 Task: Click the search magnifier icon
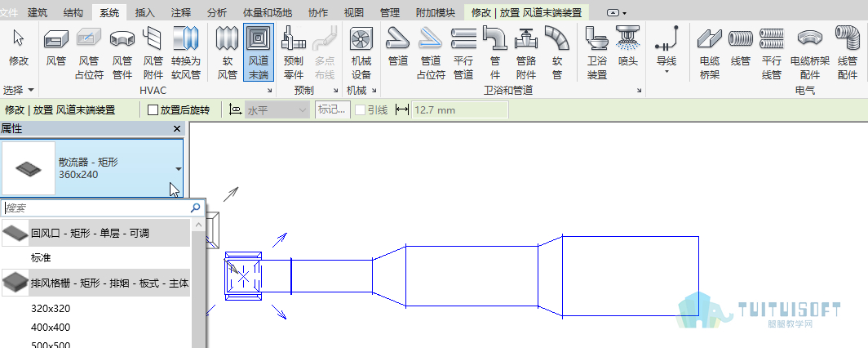(x=196, y=207)
